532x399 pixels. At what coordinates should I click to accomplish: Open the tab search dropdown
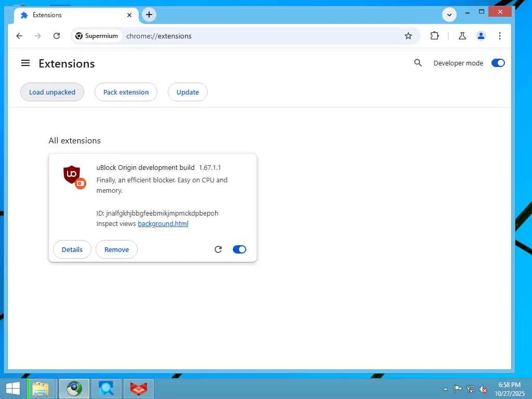pyautogui.click(x=449, y=15)
